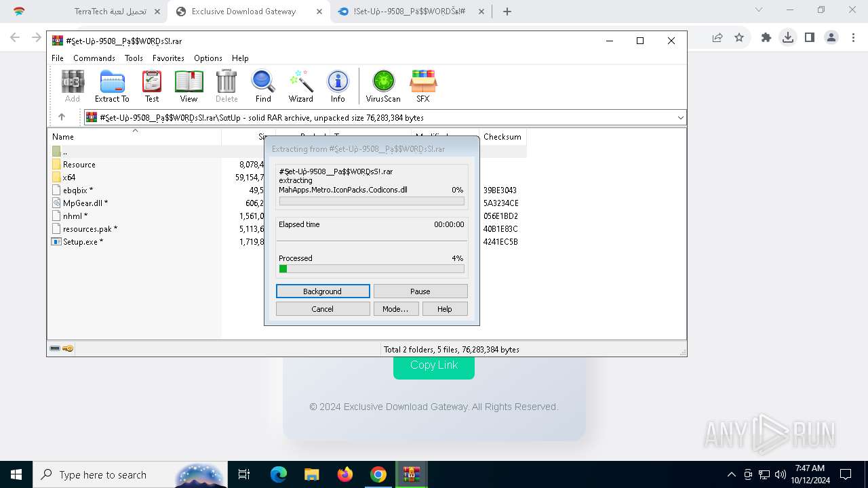Click the drive icon in WinRAR status bar
The width and height of the screenshot is (868, 488).
point(55,349)
